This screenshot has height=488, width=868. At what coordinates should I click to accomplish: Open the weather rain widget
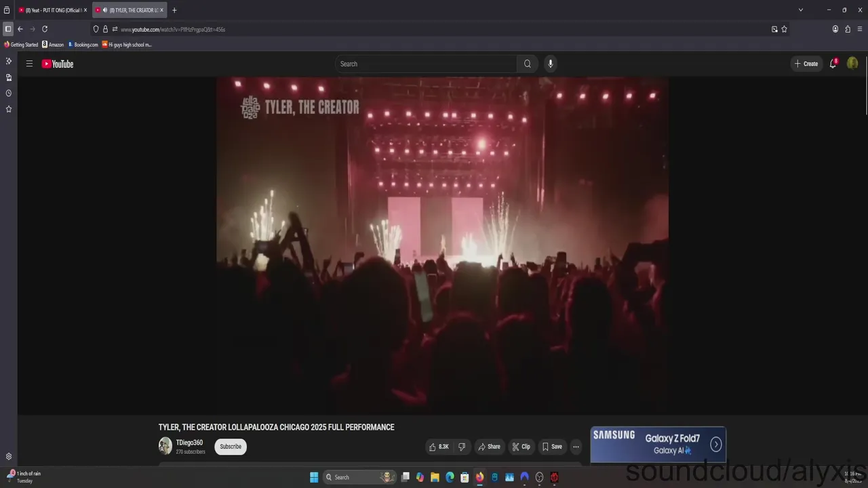pos(24,476)
